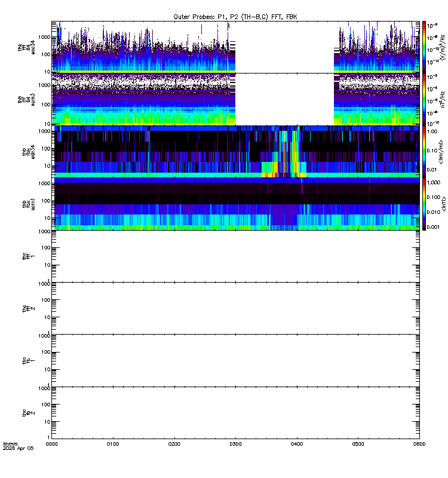This screenshot has width=448, height=478.
Task: Click the "0.010" color bar value
Action: pos(434,212)
